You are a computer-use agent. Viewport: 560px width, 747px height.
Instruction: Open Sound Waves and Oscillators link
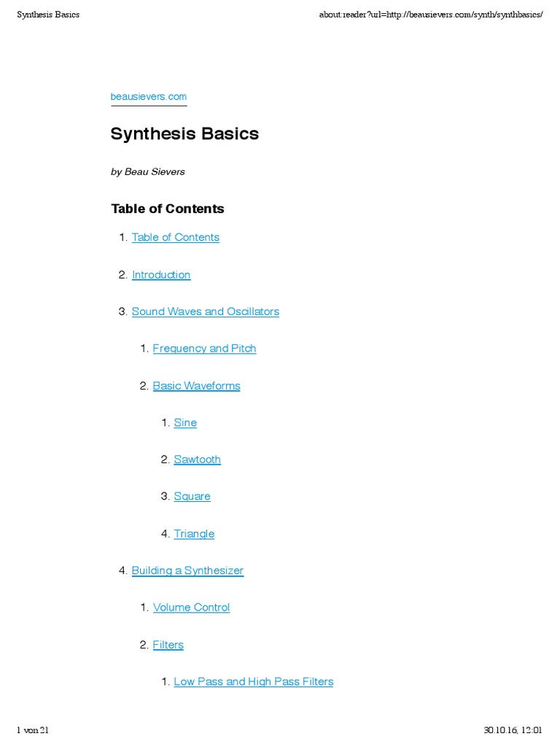click(x=205, y=311)
